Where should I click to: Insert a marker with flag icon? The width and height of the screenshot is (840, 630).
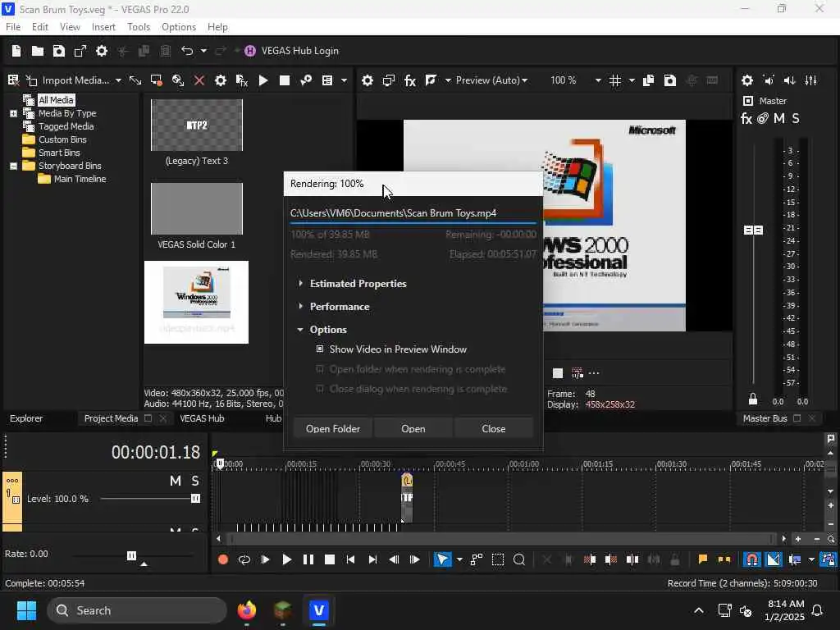click(702, 559)
